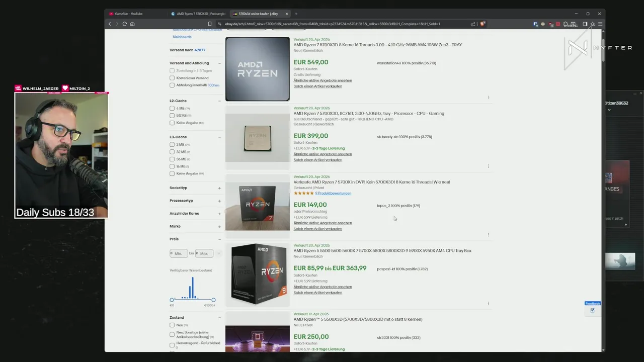
Task: Check Abholung innerhalb 100 km
Action: (x=172, y=85)
